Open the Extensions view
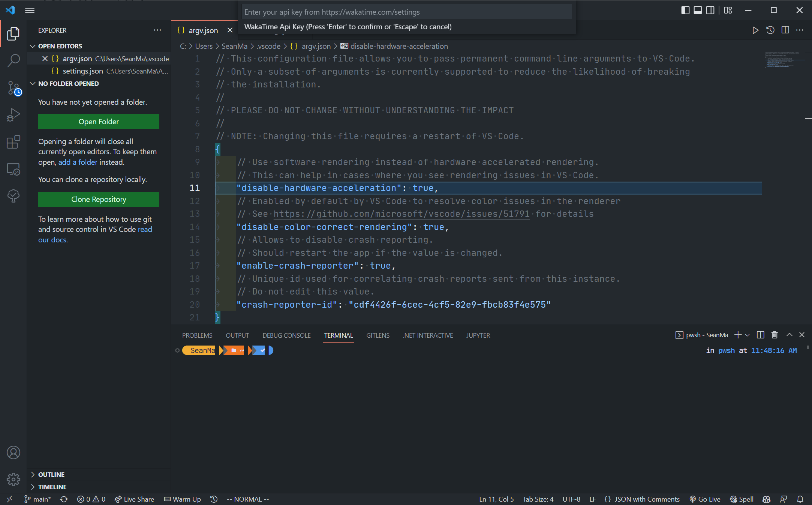The image size is (812, 505). point(13,142)
